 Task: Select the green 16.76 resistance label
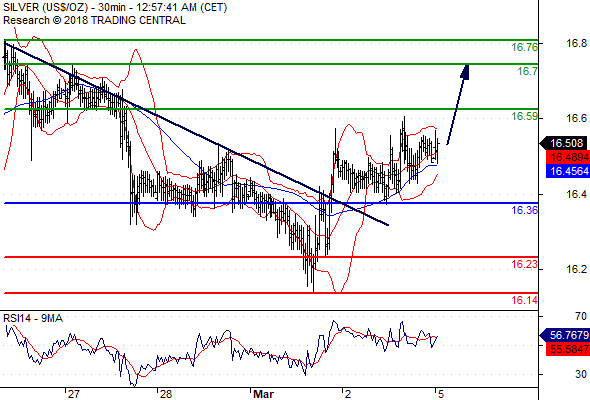[525, 47]
